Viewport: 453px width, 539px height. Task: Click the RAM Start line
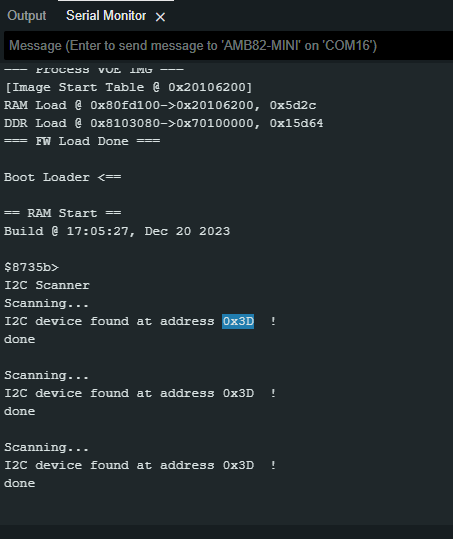pos(63,213)
